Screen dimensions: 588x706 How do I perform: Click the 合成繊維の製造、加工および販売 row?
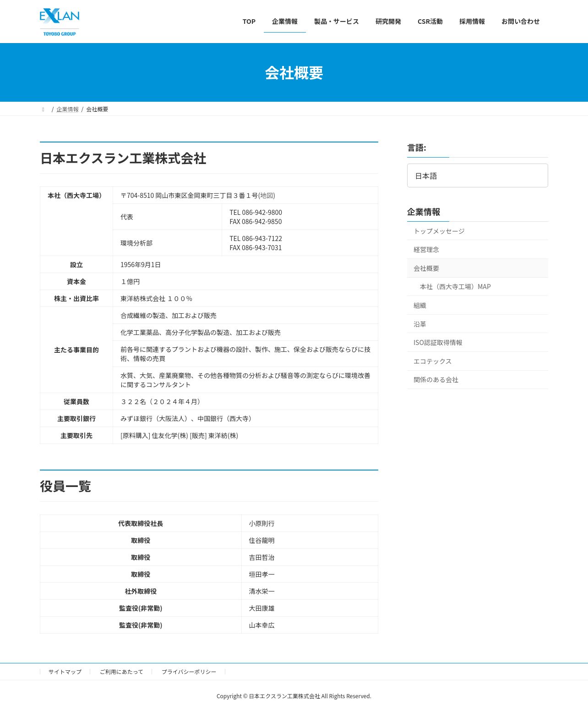tap(245, 316)
